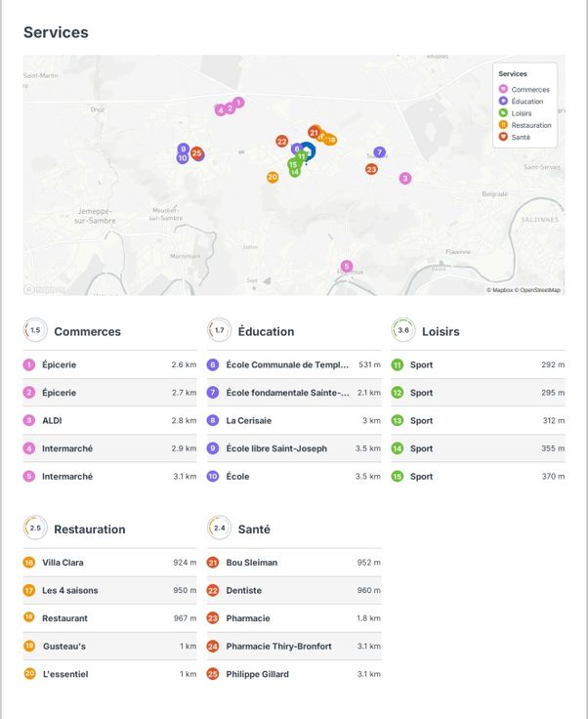588x719 pixels.
Task: Click the Restauration section heading
Action: pyautogui.click(x=90, y=529)
